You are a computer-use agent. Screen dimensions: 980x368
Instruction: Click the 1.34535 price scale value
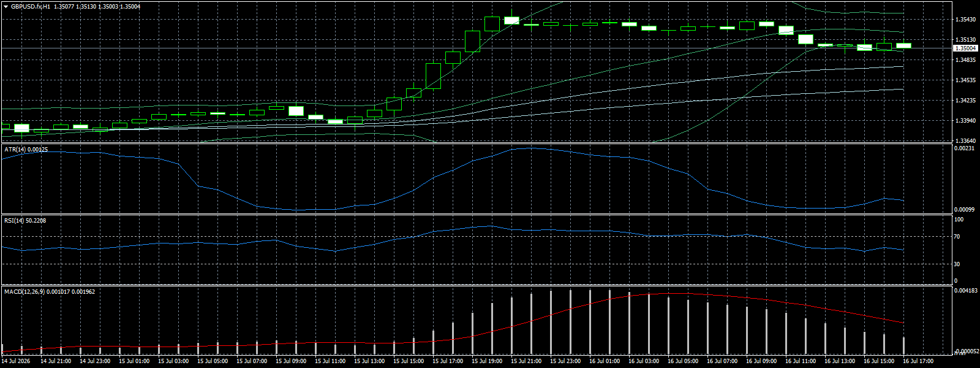[x=965, y=80]
